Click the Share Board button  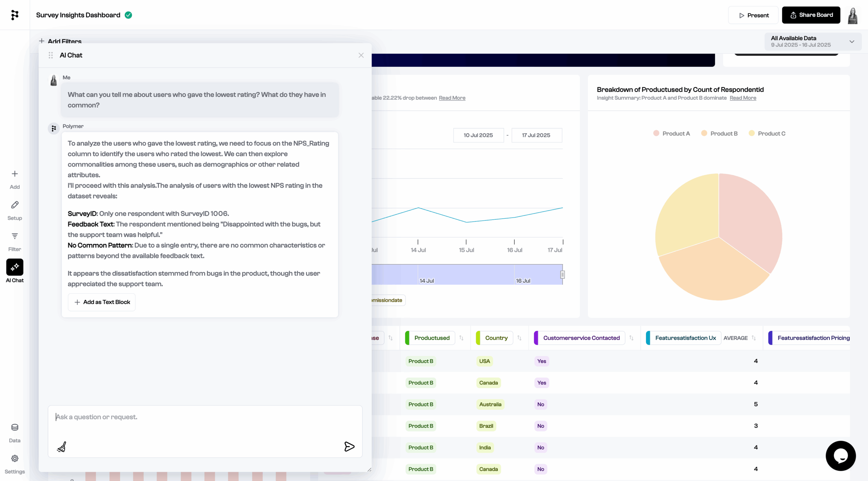(x=811, y=15)
